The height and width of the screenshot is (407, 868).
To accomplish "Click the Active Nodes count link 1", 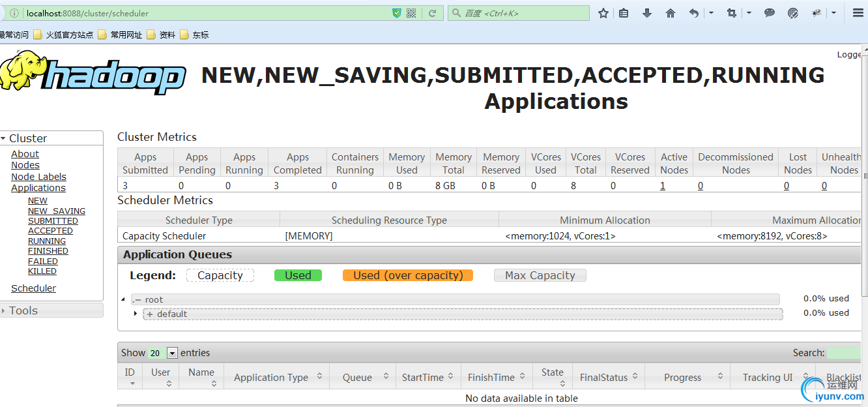I will pos(663,186).
